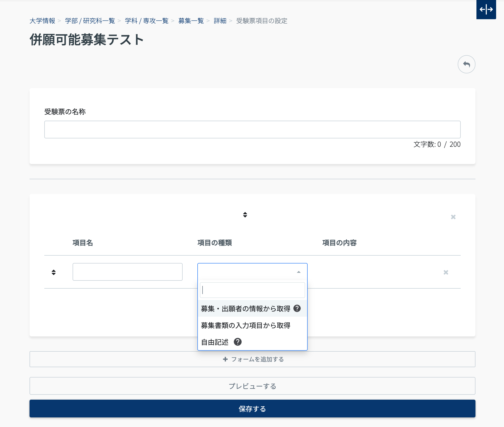504x427 pixels.
Task: Delete the item row with X icon
Action: click(x=446, y=272)
